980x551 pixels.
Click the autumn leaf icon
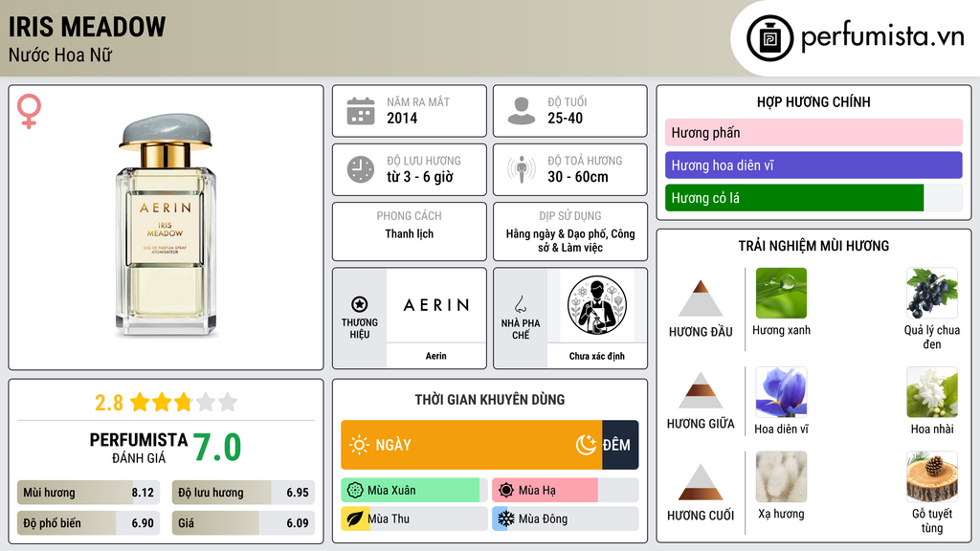coord(355,518)
